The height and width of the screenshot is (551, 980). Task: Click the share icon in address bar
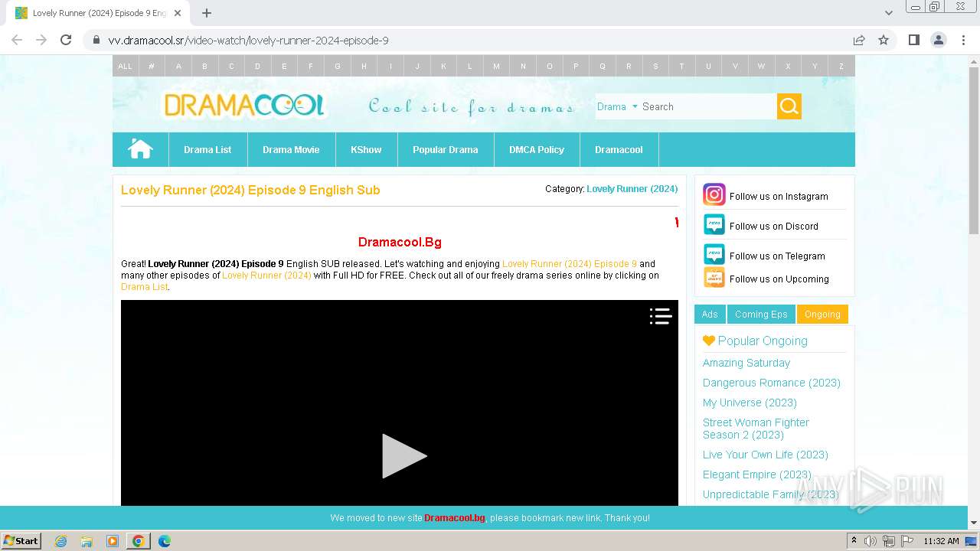[x=859, y=40]
